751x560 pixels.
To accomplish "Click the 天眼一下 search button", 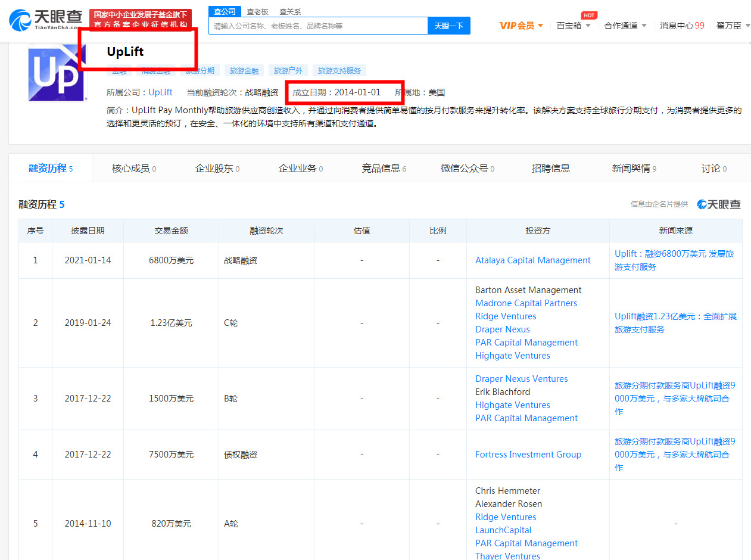I will 449,26.
